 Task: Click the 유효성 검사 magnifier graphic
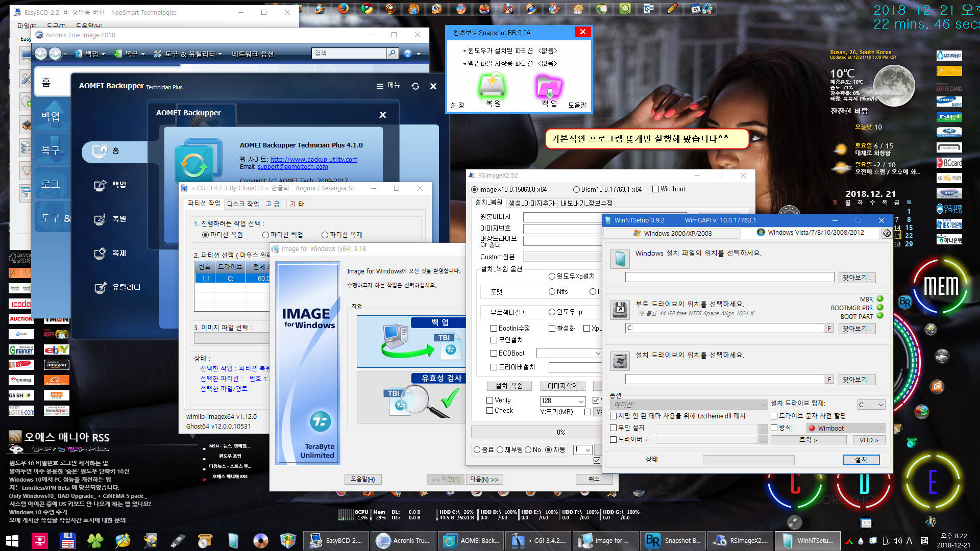pyautogui.click(x=411, y=398)
